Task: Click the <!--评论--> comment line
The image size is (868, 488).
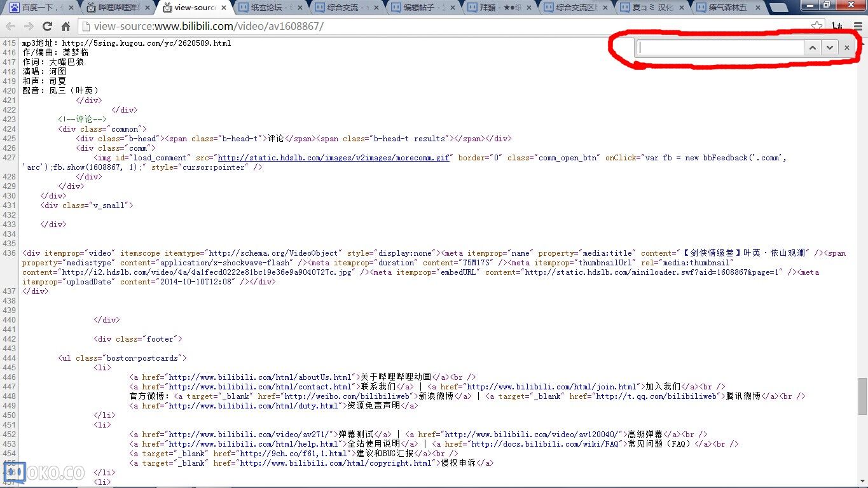Action: [x=82, y=120]
